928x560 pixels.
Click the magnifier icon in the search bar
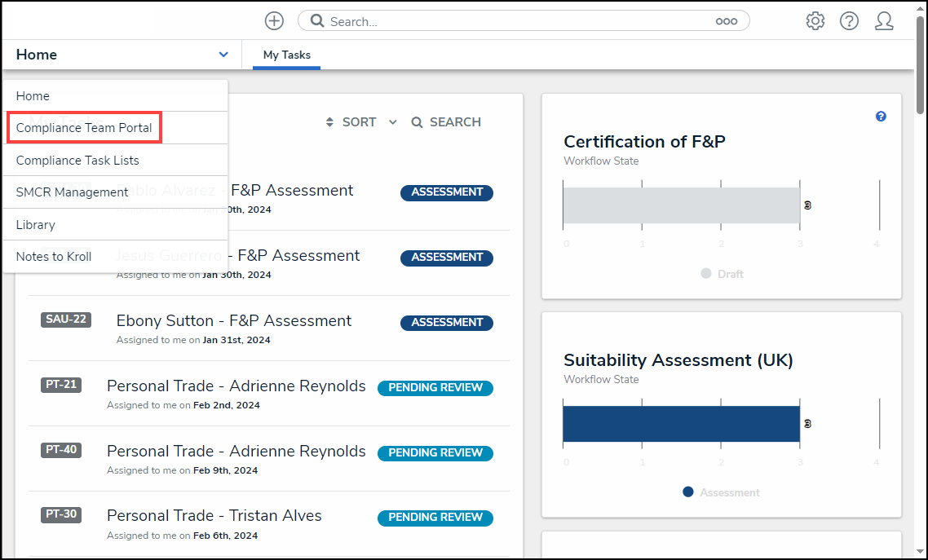tap(318, 20)
